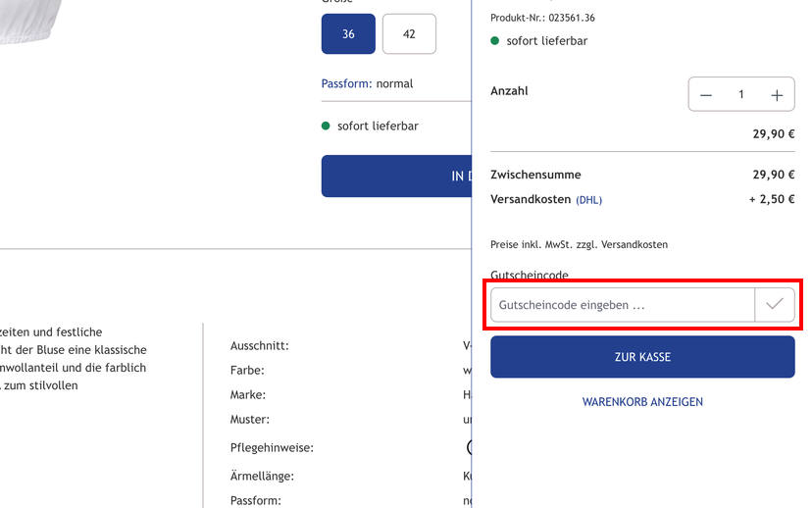This screenshot has height=508, width=812.
Task: Select size 42
Action: [x=409, y=34]
